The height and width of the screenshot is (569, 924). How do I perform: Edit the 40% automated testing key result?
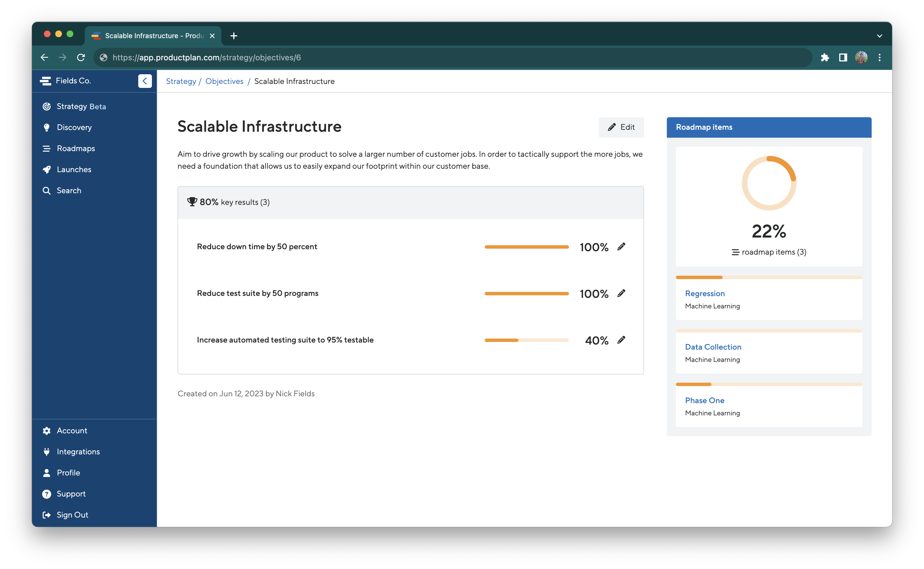tap(621, 340)
